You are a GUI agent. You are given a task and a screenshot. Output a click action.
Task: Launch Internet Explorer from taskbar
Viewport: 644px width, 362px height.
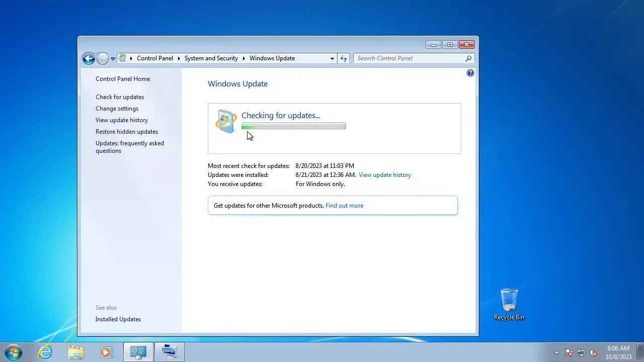[45, 352]
